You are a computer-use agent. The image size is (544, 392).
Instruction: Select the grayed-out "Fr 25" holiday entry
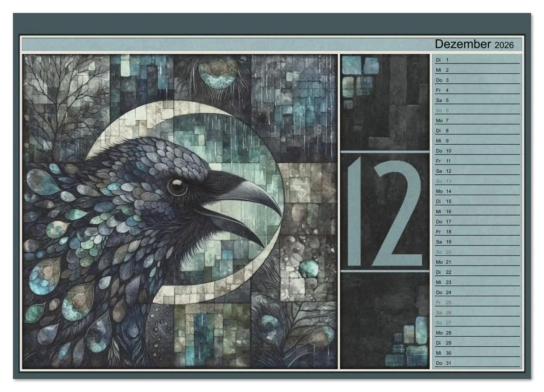pyautogui.click(x=442, y=303)
